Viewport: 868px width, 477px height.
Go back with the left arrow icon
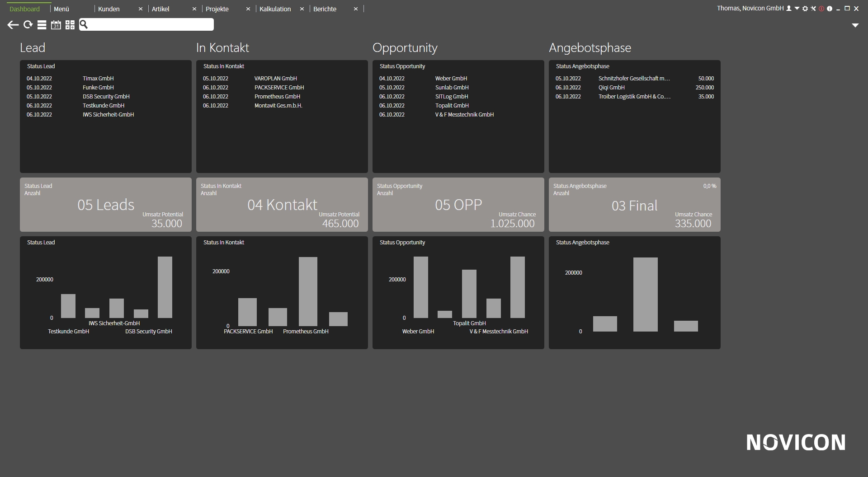(x=13, y=25)
